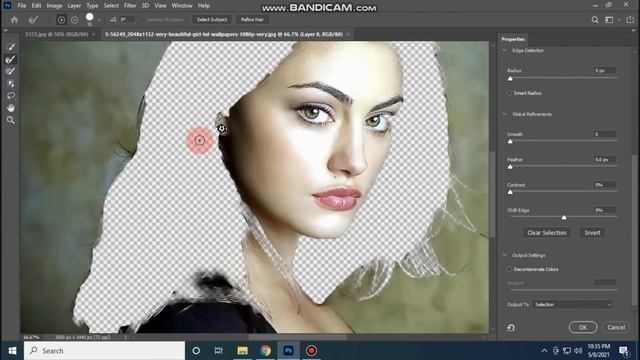Click the Refine Hair button
This screenshot has width=640, height=360.
click(x=252, y=20)
